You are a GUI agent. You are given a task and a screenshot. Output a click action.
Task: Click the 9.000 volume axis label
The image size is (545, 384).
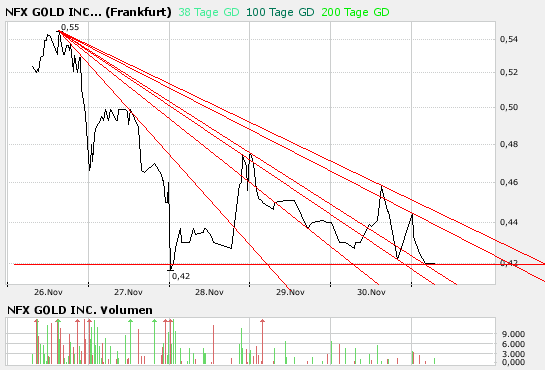point(513,334)
